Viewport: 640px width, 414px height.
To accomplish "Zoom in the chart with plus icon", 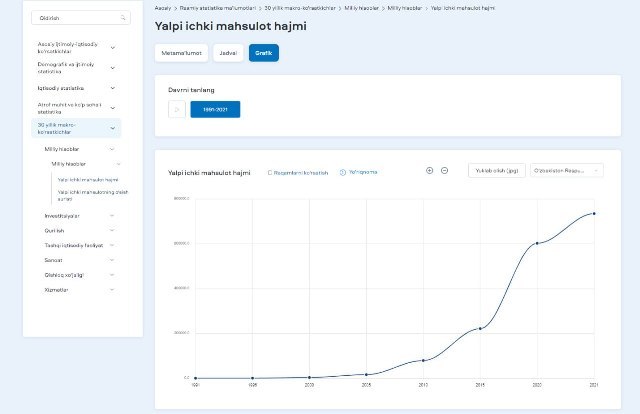I will (429, 171).
